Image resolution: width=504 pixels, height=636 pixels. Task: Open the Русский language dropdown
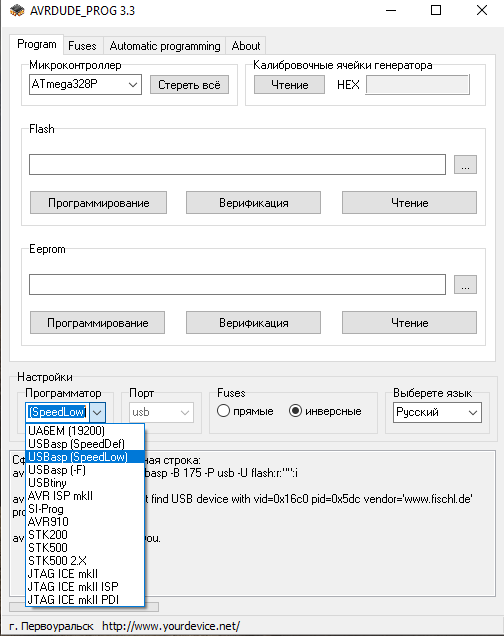pyautogui.click(x=437, y=413)
